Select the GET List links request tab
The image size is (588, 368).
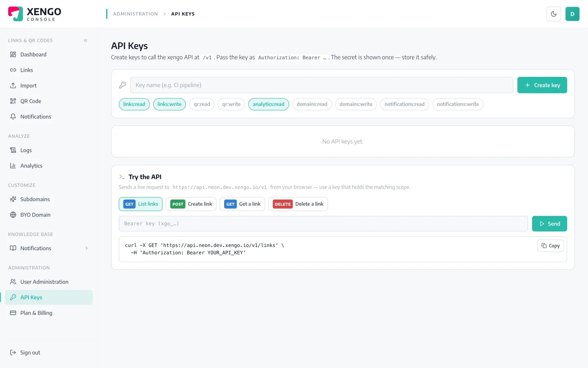140,204
